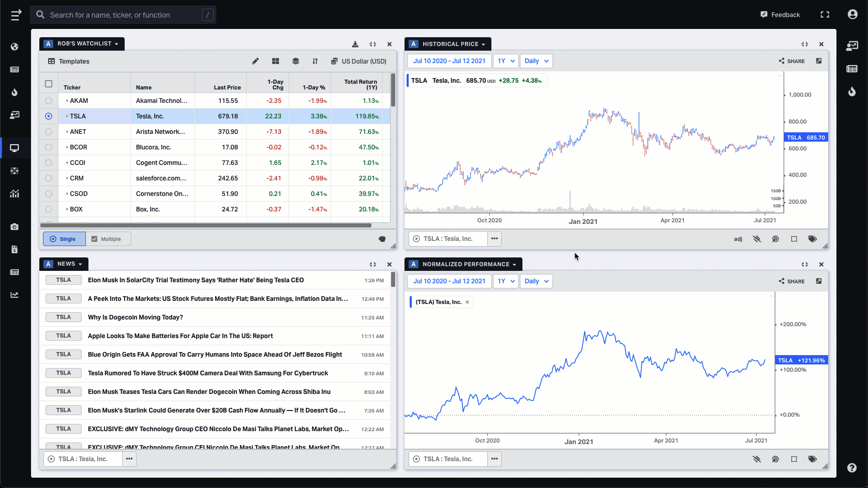
Task: Click the adj adjustment control on Historical Price
Action: pyautogui.click(x=738, y=239)
